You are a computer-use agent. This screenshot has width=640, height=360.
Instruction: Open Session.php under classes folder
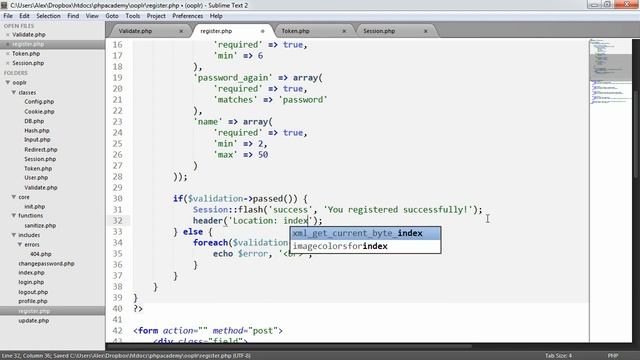point(40,159)
